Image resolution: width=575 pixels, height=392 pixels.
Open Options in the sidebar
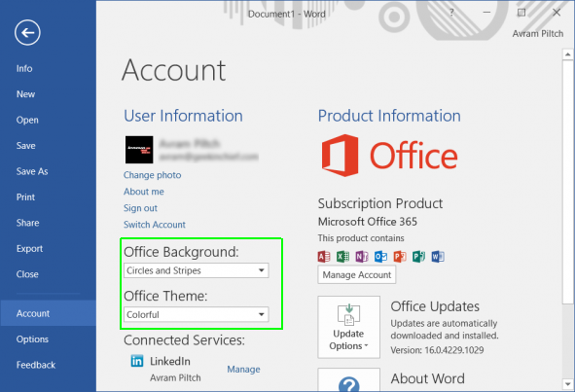coord(32,339)
